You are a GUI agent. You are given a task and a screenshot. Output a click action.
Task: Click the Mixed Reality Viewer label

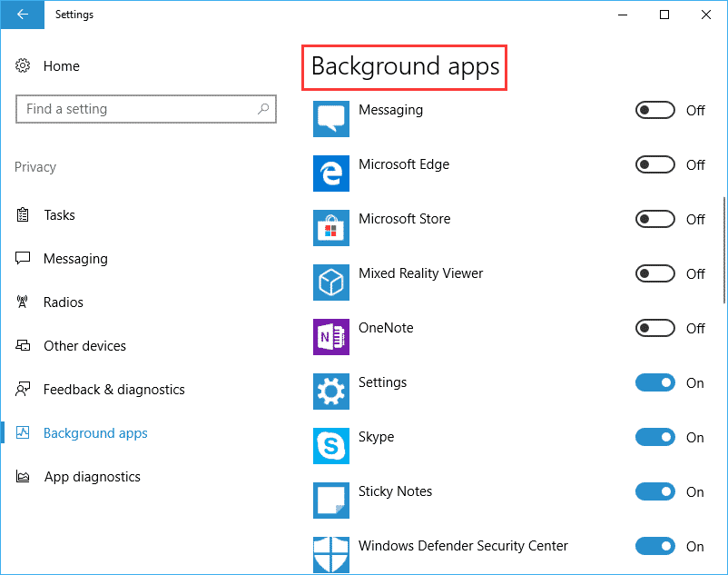tap(420, 273)
